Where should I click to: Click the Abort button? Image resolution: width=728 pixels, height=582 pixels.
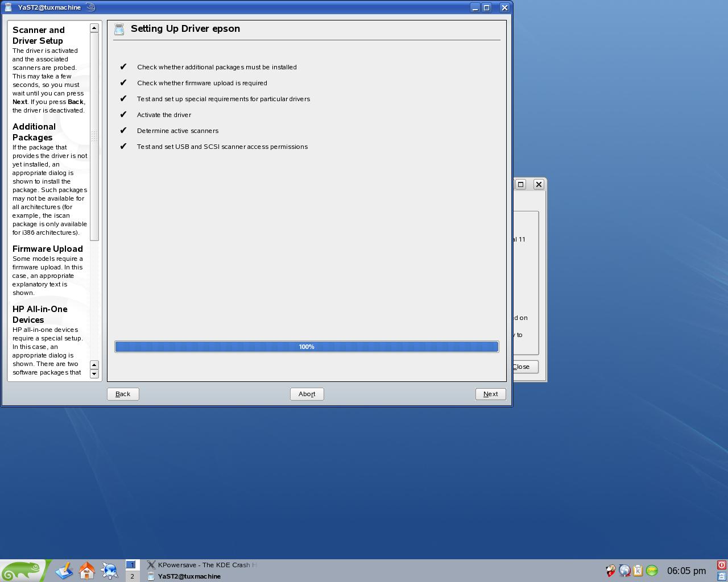(x=307, y=394)
